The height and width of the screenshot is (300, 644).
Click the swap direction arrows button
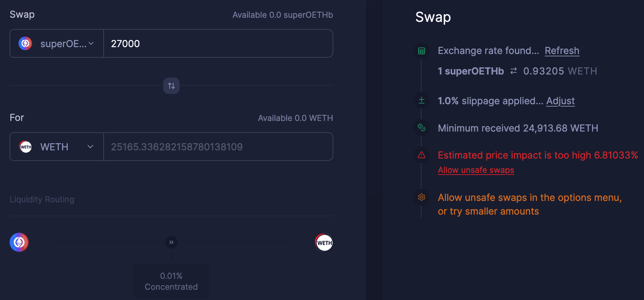point(171,86)
